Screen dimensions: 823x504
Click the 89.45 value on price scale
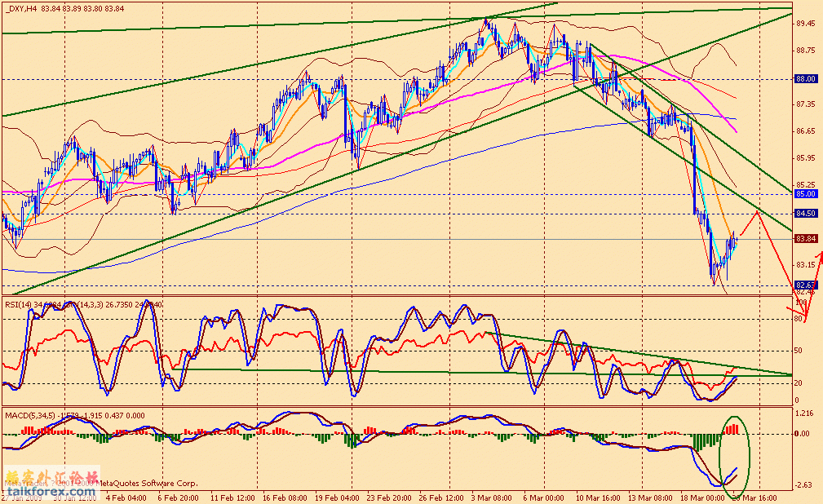805,24
